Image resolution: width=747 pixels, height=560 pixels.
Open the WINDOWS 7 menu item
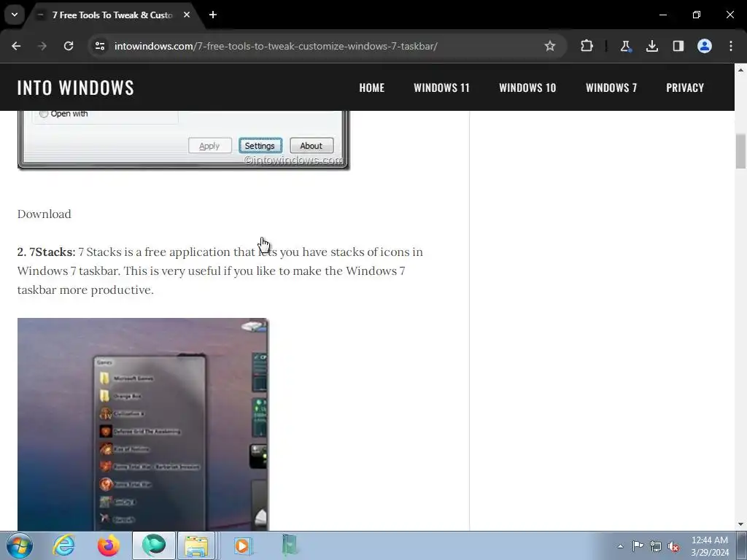611,87
